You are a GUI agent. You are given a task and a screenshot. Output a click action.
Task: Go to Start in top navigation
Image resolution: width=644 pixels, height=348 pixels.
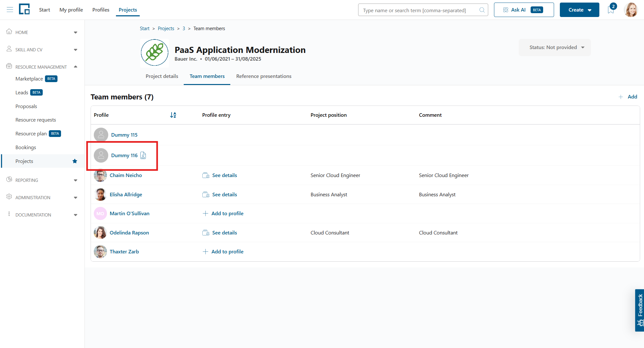(45, 10)
